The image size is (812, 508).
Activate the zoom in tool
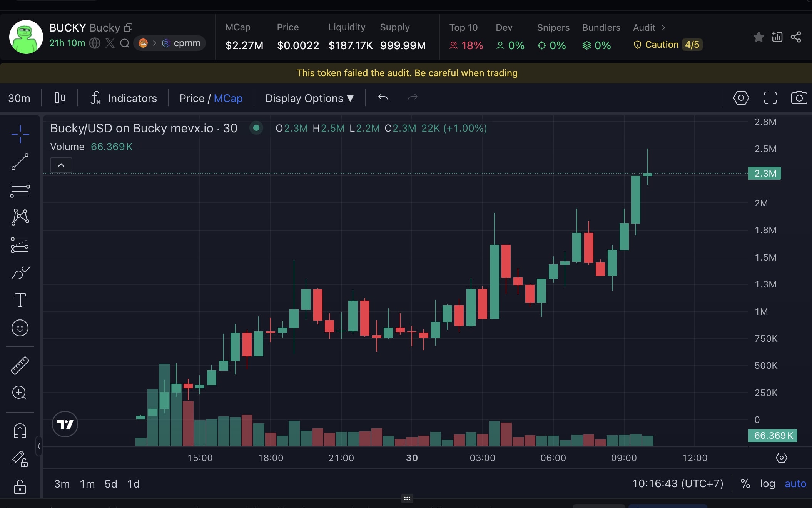point(20,393)
